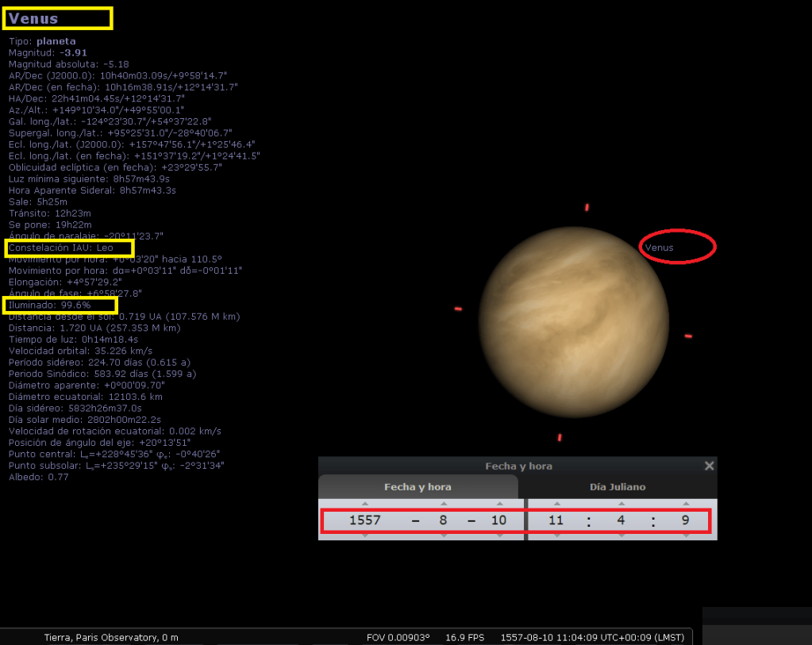Viewport: 812px width, 645px height.
Task: Increase seconds with the up arrow
Action: point(684,504)
